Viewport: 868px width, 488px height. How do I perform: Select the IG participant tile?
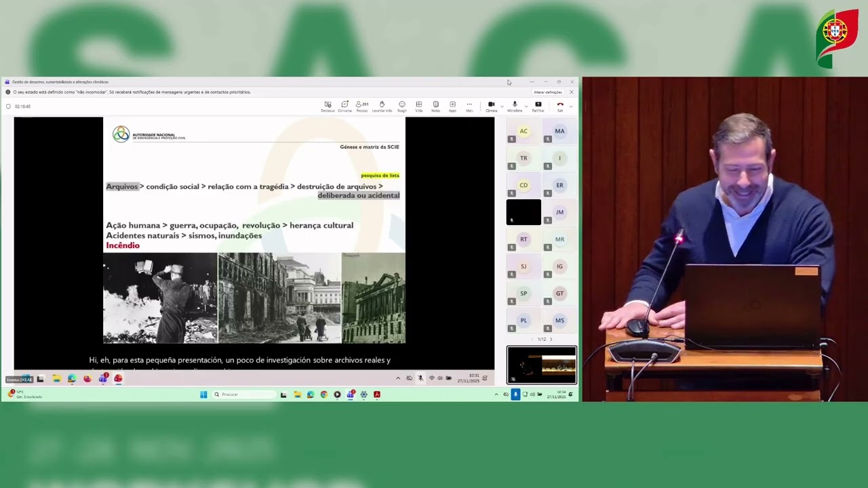[x=559, y=266]
